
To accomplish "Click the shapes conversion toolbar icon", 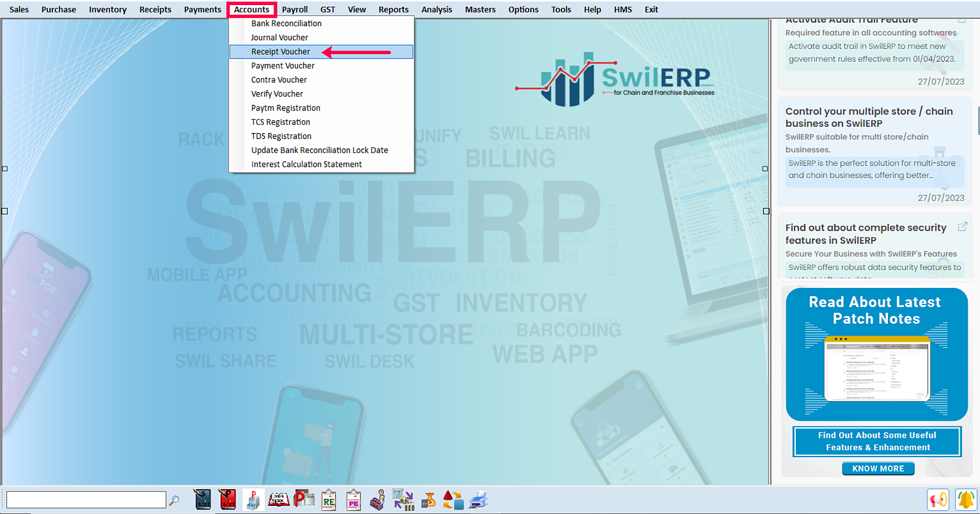I will click(453, 500).
